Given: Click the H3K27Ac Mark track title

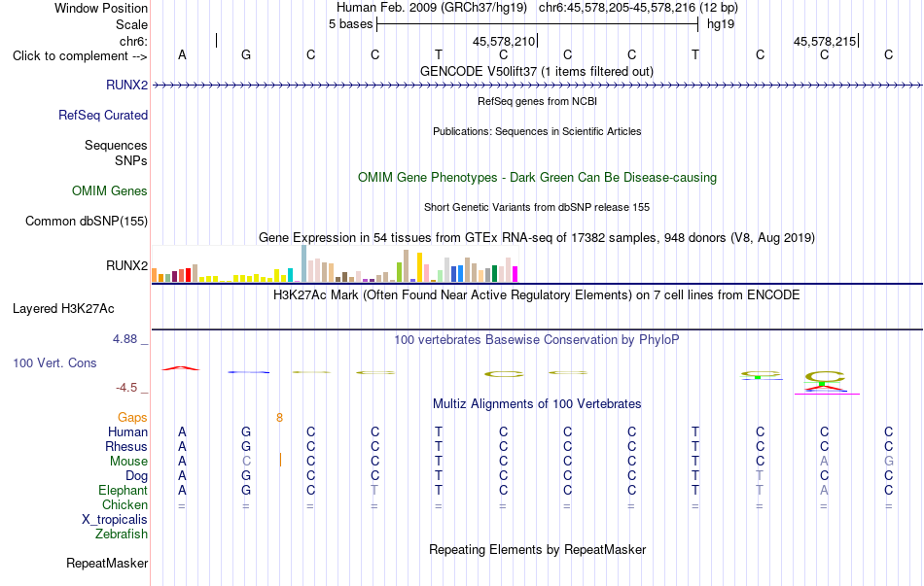Looking at the screenshot, I should click(537, 294).
